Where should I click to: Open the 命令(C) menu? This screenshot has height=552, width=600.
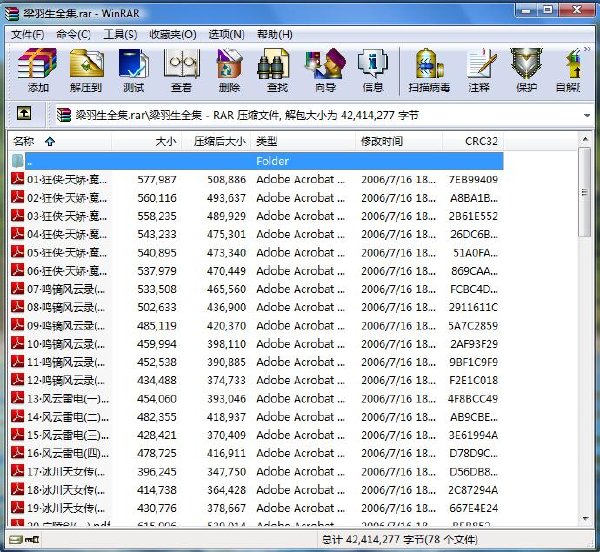(x=73, y=34)
